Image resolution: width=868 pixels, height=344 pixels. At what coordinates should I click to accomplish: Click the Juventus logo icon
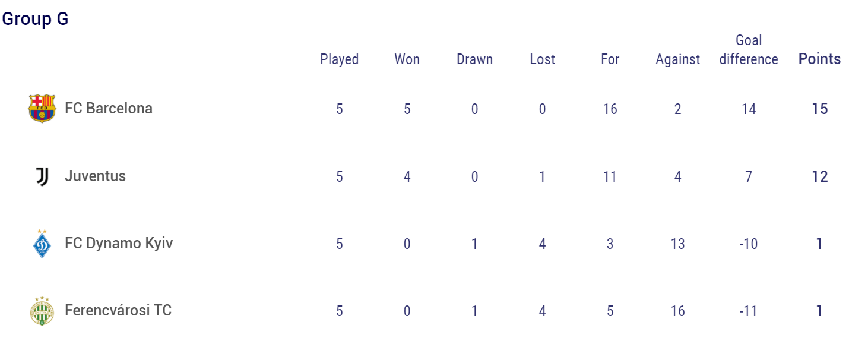[42, 176]
